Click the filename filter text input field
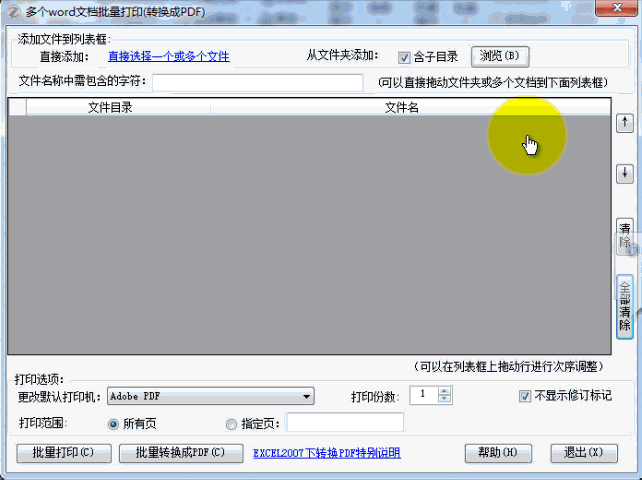Viewport: 642px width, 480px height. [257, 81]
